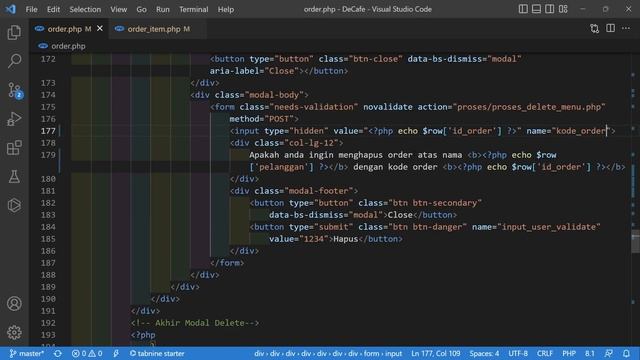Open the editor More Actions ellipsis

(x=626, y=29)
